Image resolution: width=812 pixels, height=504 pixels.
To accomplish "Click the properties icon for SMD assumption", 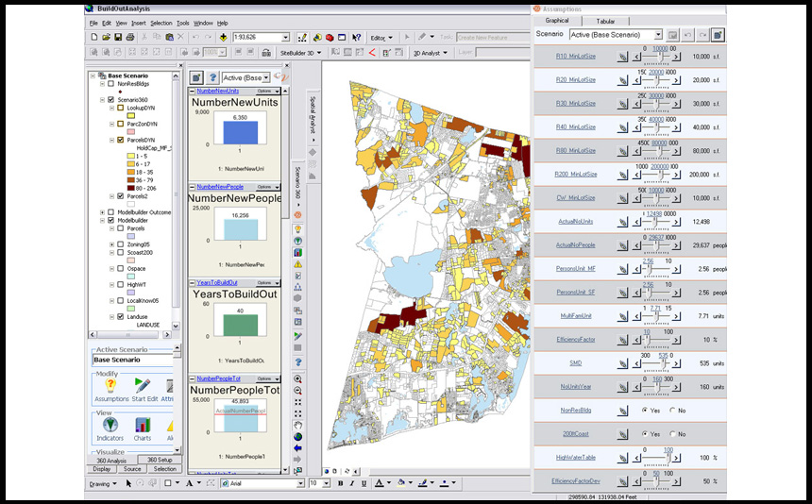I will click(x=622, y=363).
